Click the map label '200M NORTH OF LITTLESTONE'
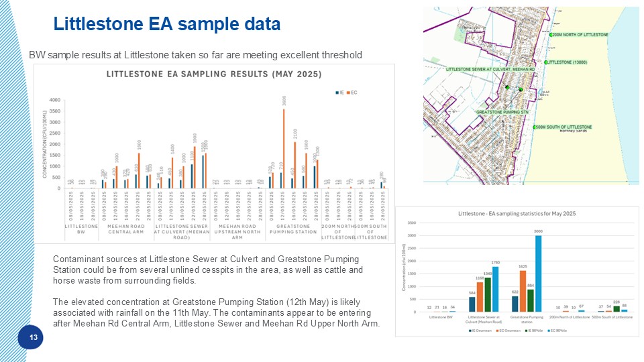The width and height of the screenshot is (644, 362). [x=580, y=35]
